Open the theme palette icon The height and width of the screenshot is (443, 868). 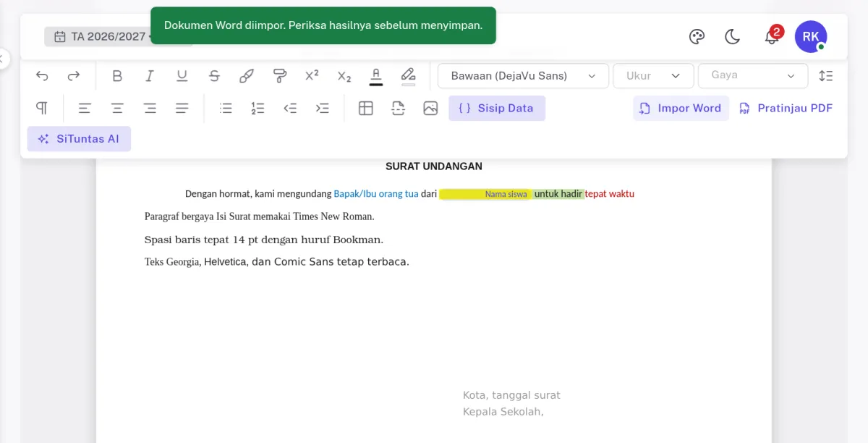(x=697, y=37)
